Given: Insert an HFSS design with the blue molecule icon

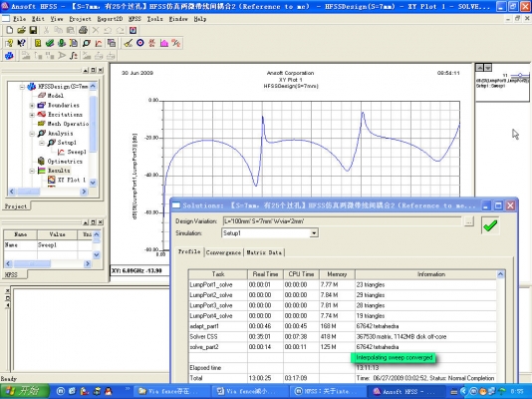Looking at the screenshot, I should coord(9,55).
